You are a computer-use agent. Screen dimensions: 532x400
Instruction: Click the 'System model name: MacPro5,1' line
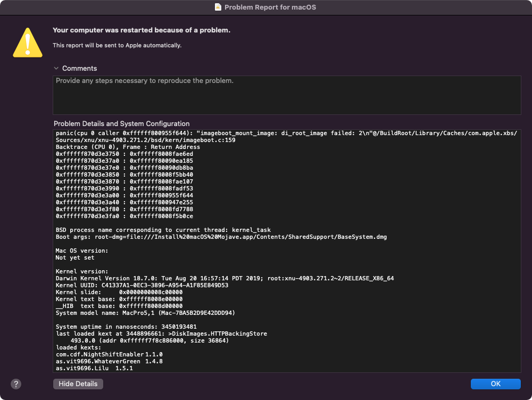[145, 313]
